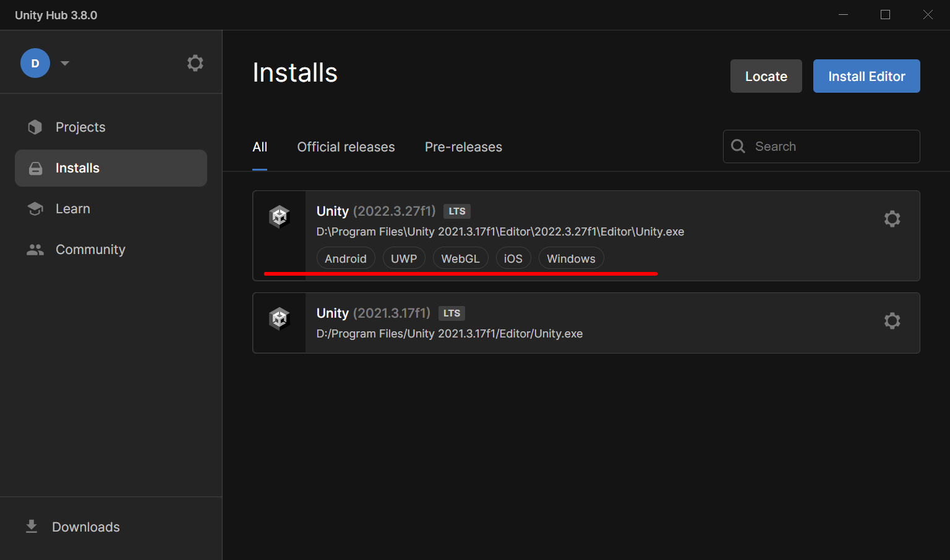Click the Community people icon
The image size is (950, 560).
click(35, 250)
